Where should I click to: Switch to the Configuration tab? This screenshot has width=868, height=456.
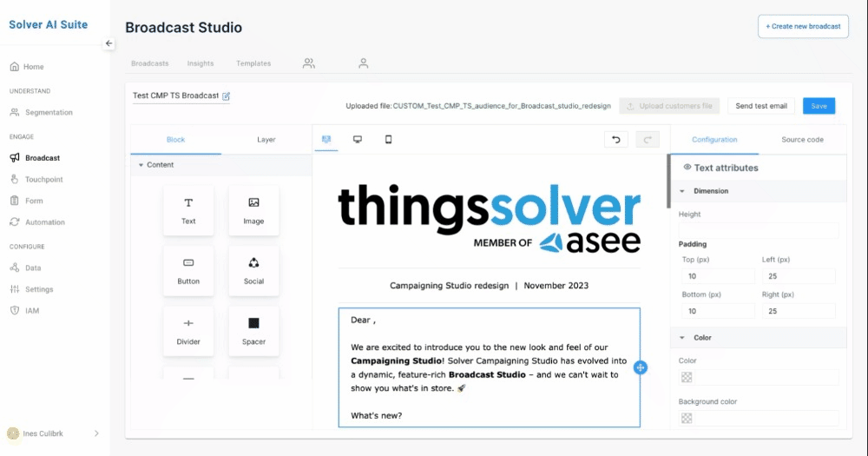click(x=714, y=140)
